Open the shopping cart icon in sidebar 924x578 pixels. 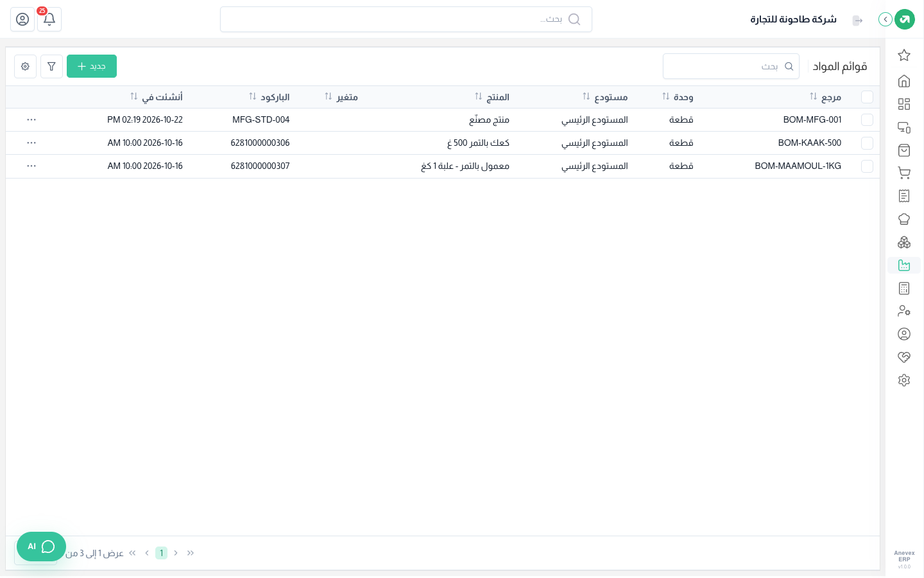[x=904, y=173]
